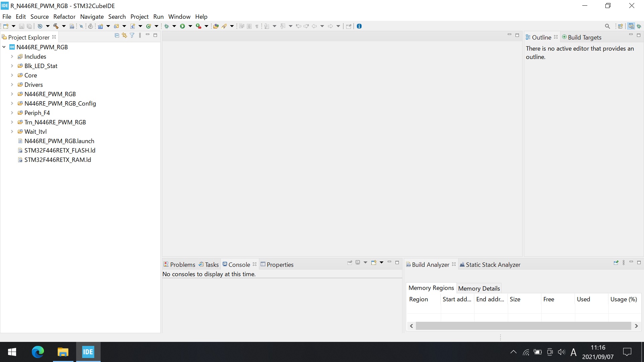Expand the Blk_LED_Stat folder
Screen dimensions: 644x362
click(11, 66)
